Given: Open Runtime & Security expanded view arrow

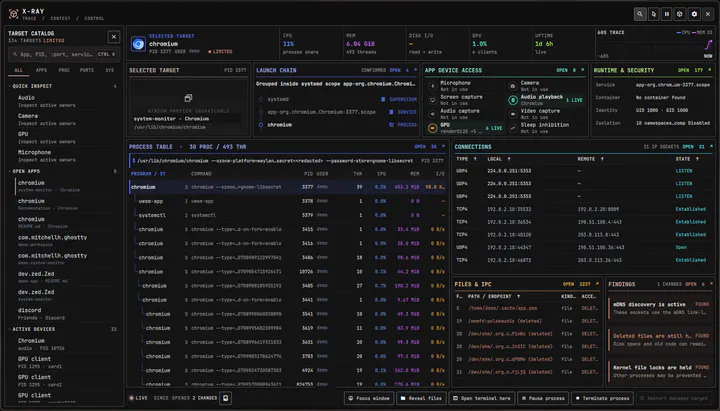Looking at the screenshot, I should click(x=709, y=70).
